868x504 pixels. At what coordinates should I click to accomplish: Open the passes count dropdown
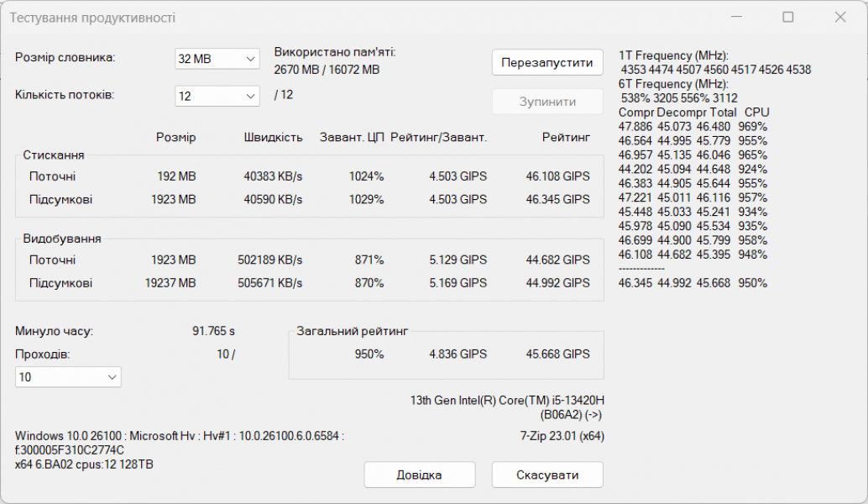[67, 376]
